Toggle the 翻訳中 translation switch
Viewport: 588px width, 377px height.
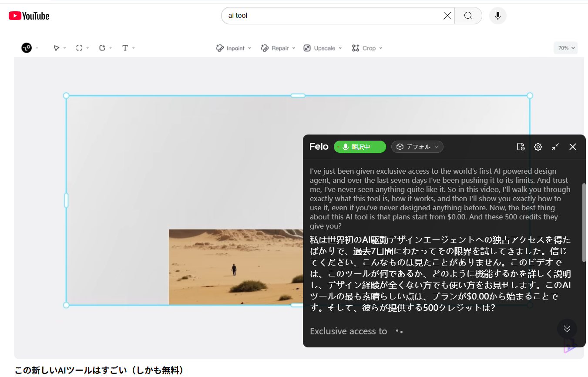(x=360, y=147)
